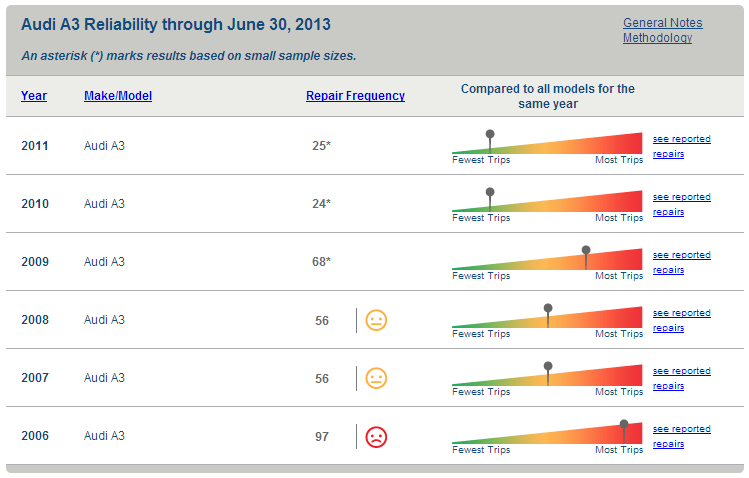The image size is (749, 478).
Task: Sort by the Repair Frequency header
Action: tap(355, 96)
